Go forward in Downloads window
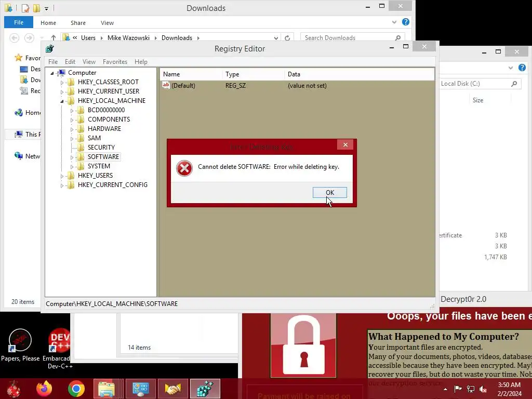532x399 pixels. [x=29, y=37]
